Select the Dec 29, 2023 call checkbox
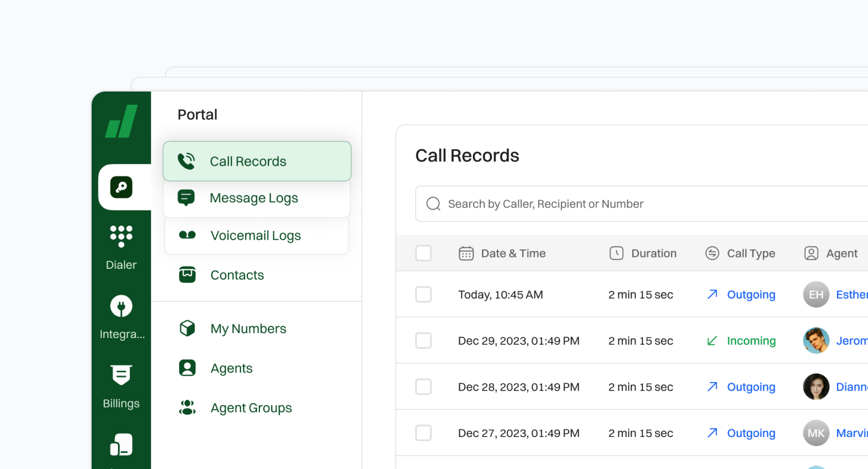This screenshot has height=469, width=868. pyautogui.click(x=423, y=341)
